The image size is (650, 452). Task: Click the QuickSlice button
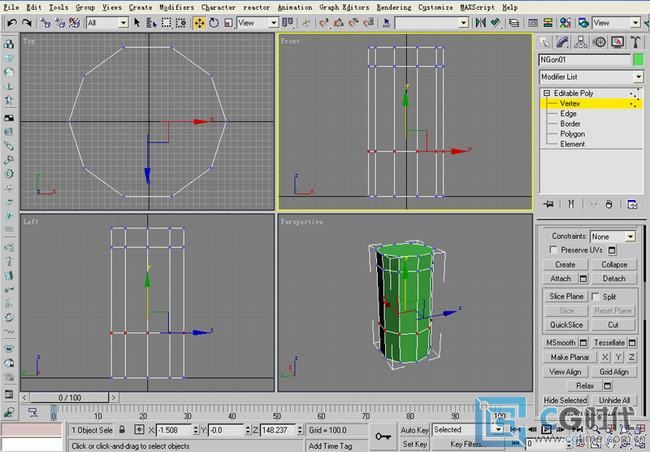click(x=566, y=325)
